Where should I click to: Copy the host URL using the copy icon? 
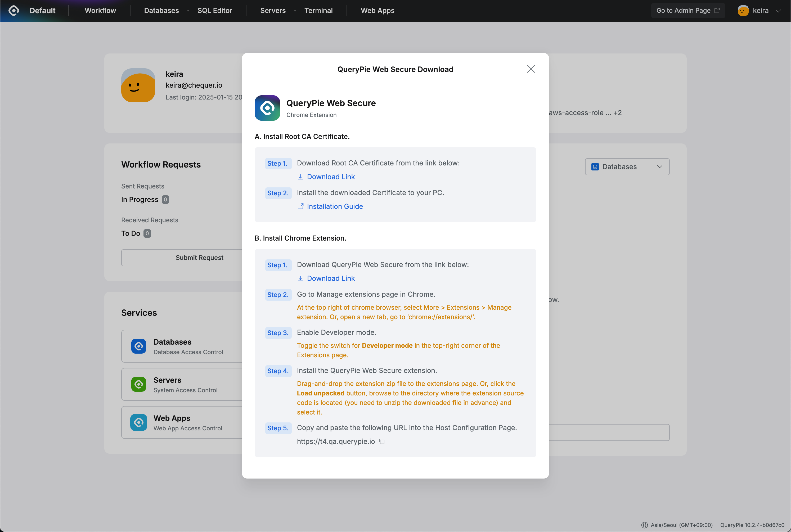click(x=382, y=441)
